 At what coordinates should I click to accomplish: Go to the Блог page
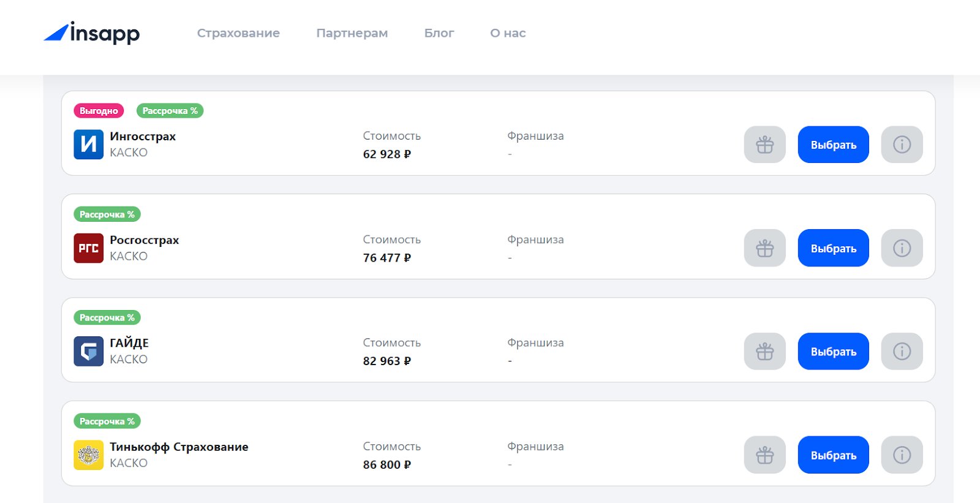click(439, 33)
